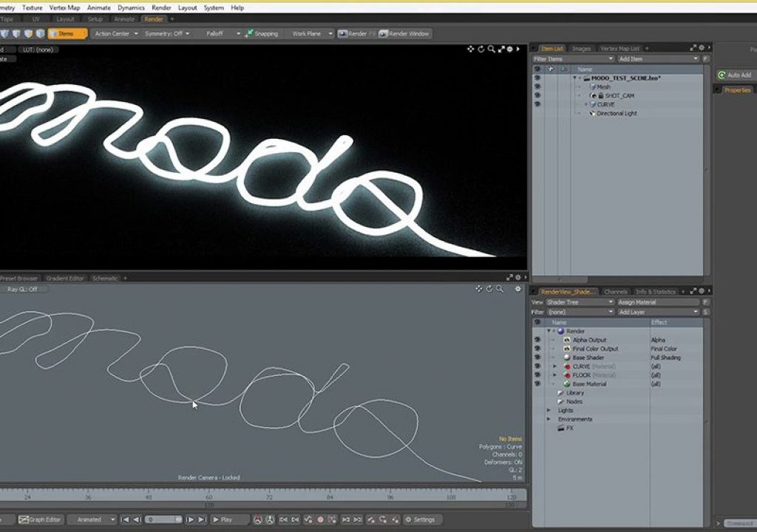The width and height of the screenshot is (757, 532).
Task: Open the Texture menu
Action: coord(33,7)
